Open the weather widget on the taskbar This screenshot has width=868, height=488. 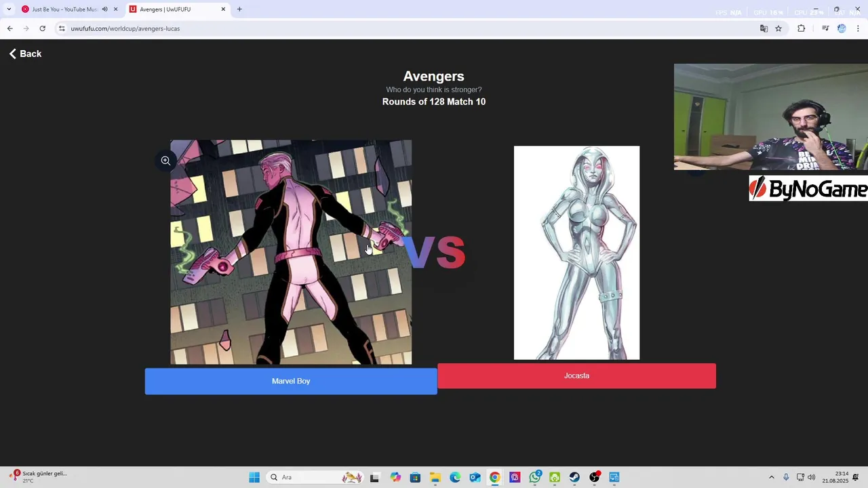[x=39, y=477]
